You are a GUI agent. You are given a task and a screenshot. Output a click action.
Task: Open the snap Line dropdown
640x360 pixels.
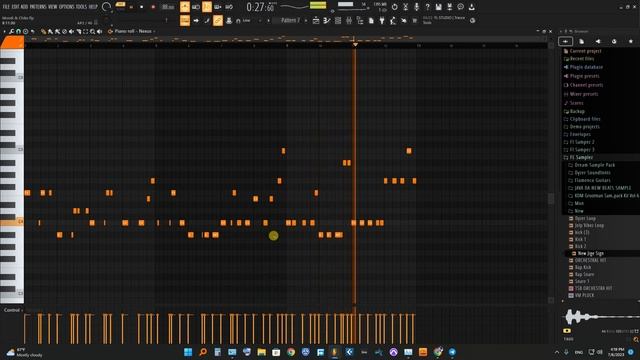[248, 20]
